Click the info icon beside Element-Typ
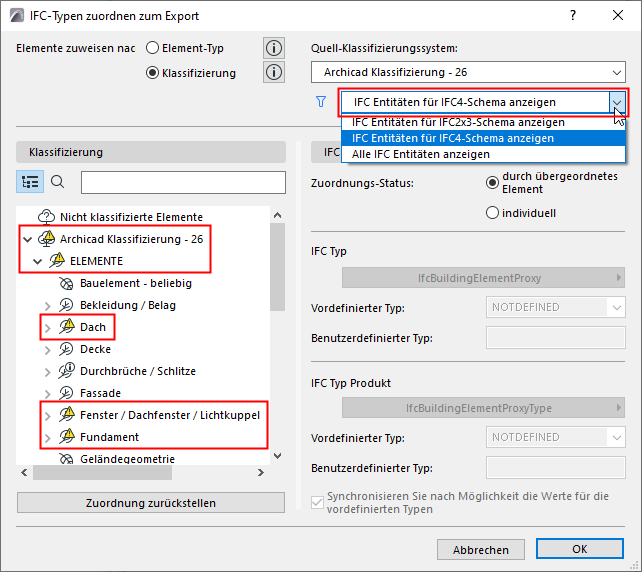 pyautogui.click(x=274, y=48)
